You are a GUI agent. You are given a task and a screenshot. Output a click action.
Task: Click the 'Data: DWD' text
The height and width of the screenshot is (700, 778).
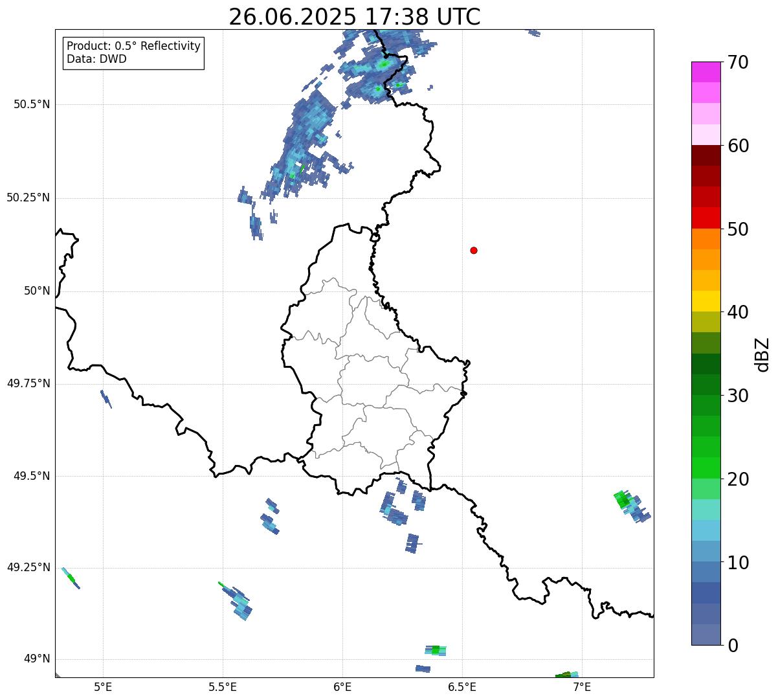[x=96, y=59]
